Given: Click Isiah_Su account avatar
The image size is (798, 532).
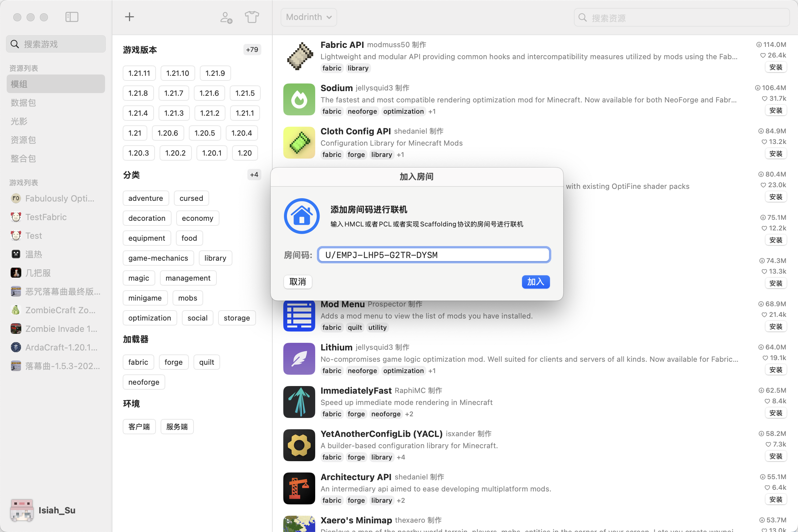Looking at the screenshot, I should (22, 510).
